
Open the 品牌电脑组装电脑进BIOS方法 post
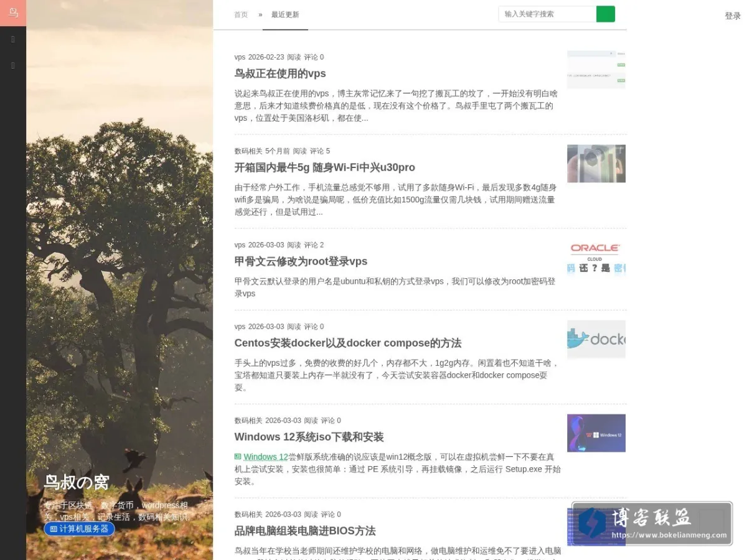coord(305,531)
